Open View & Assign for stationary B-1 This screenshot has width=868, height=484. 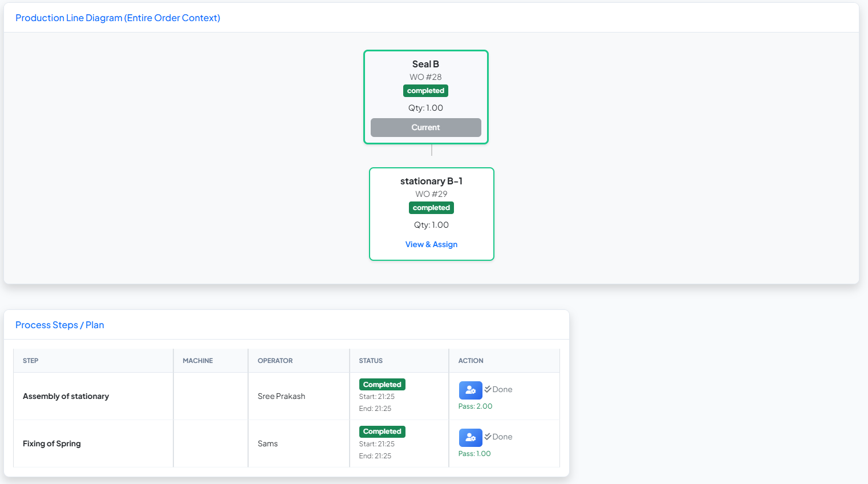(x=431, y=244)
